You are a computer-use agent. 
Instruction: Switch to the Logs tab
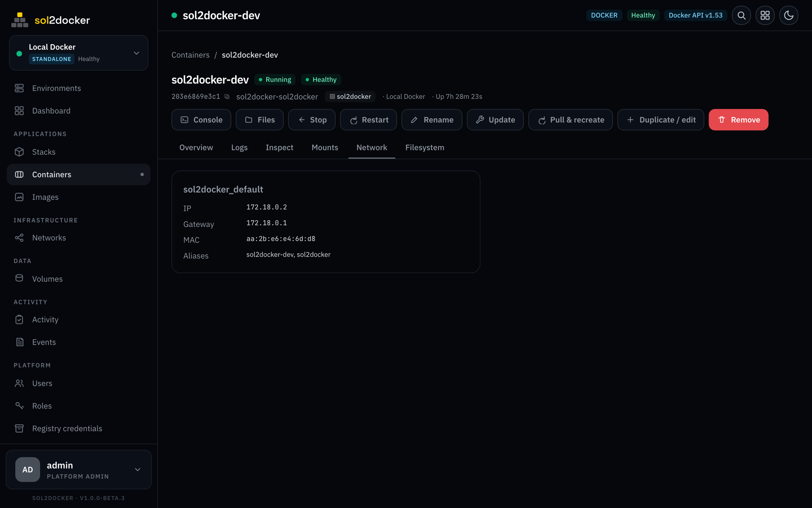239,148
